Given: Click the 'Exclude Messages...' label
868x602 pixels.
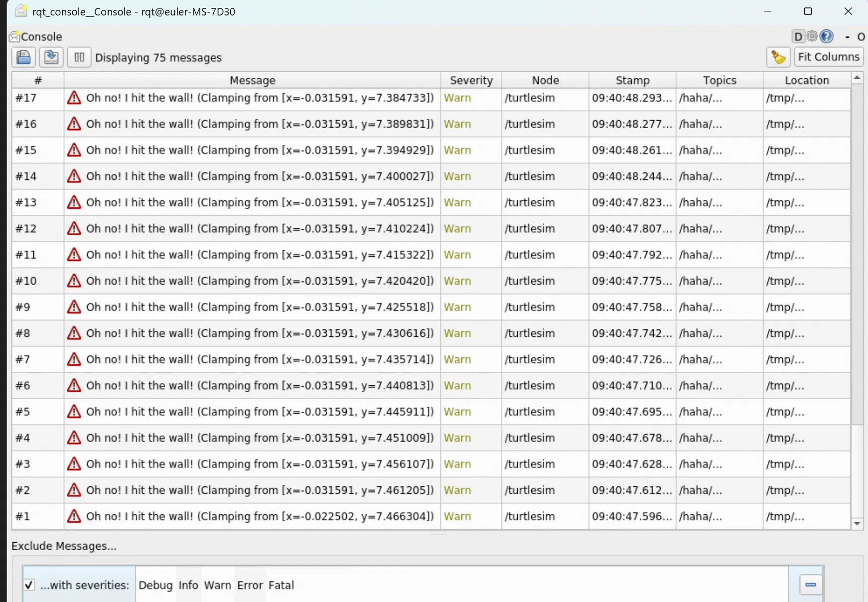Looking at the screenshot, I should point(64,546).
